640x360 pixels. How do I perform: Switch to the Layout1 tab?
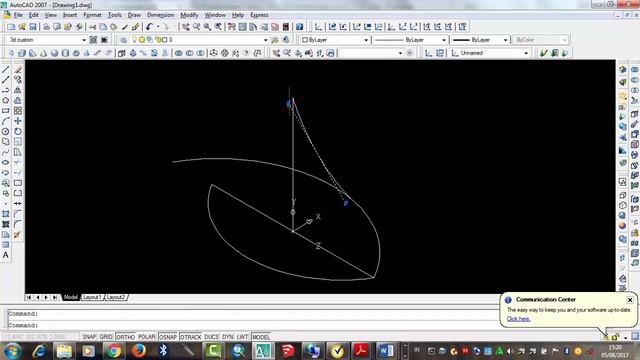92,297
